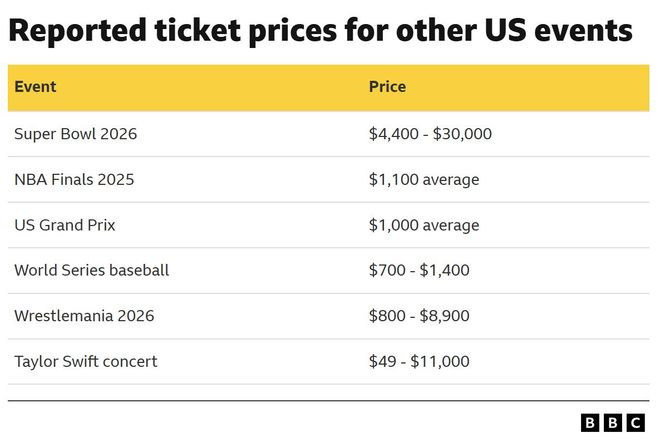
Task: Click the $700 - $1,400 price cell
Action: point(419,270)
